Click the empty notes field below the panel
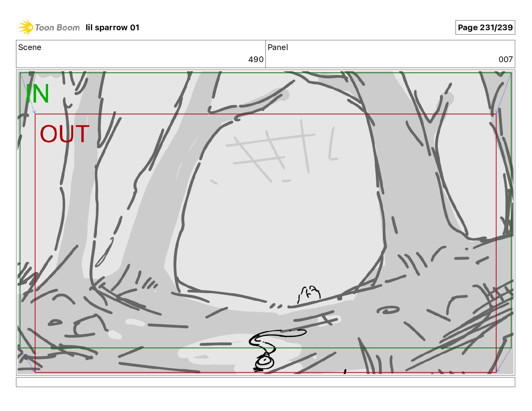The width and height of the screenshot is (532, 411). point(265,382)
